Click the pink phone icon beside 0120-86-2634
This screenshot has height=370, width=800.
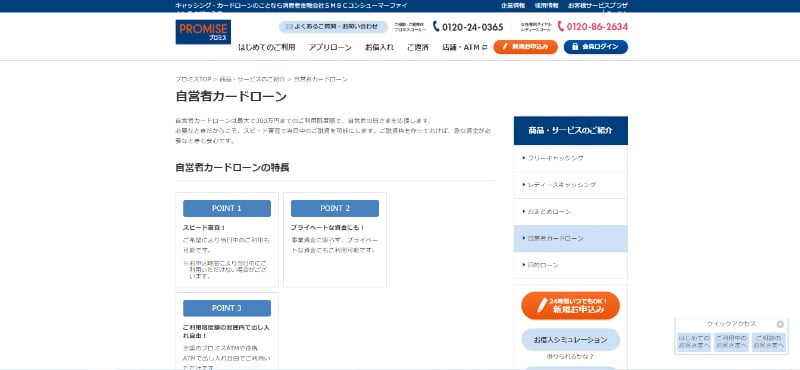click(x=561, y=27)
